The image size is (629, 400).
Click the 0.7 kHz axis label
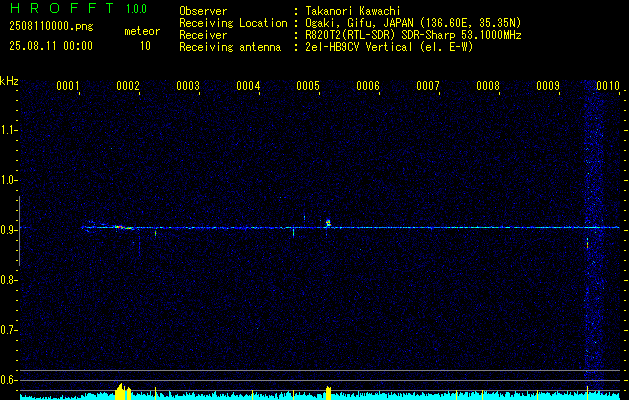pyautogui.click(x=8, y=330)
